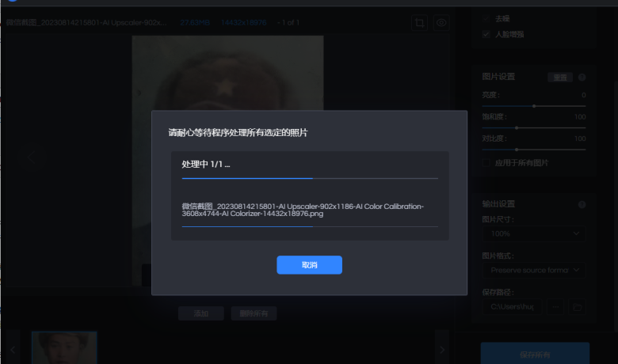
Task: Select the crop tool icon above preview
Action: coord(419,23)
